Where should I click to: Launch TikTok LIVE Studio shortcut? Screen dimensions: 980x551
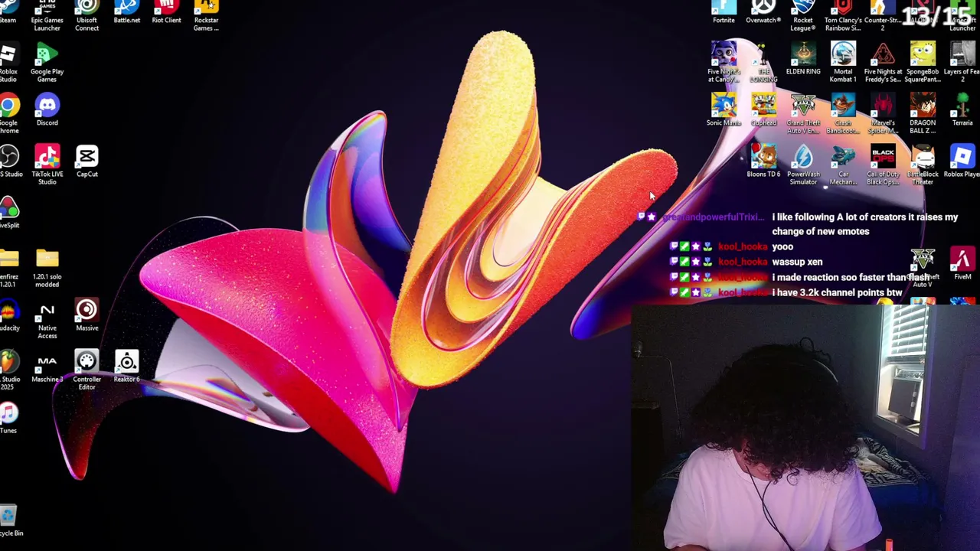coord(47,166)
